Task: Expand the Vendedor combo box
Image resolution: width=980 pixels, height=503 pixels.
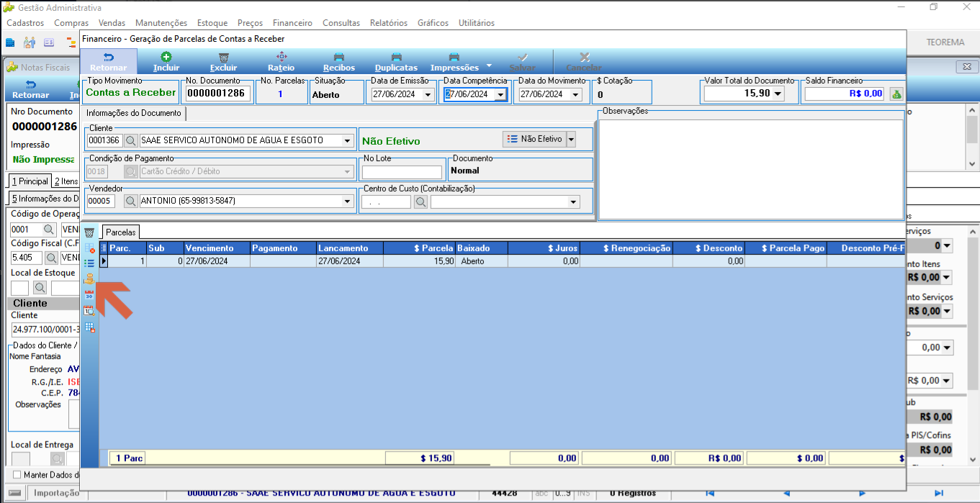Action: [x=348, y=201]
